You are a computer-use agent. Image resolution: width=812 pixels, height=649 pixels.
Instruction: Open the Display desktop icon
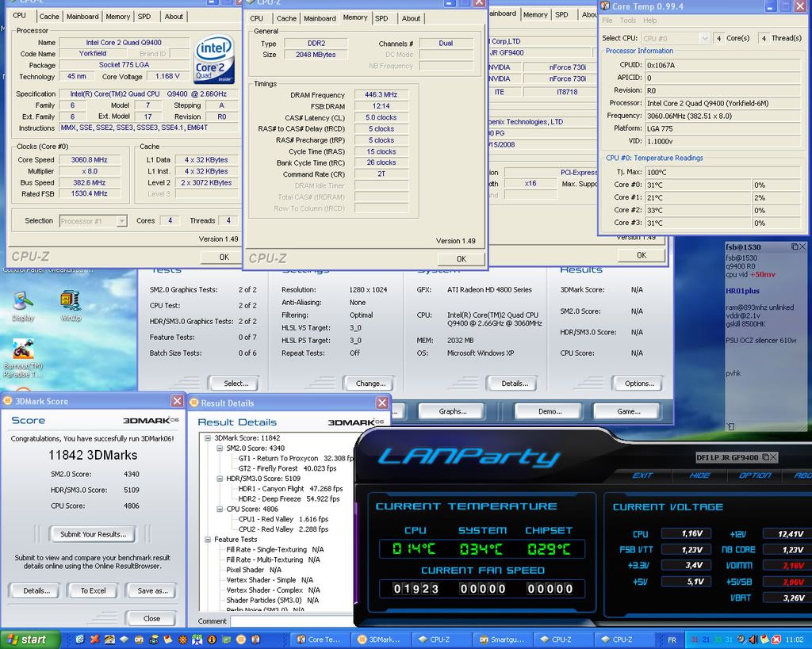tap(23, 302)
